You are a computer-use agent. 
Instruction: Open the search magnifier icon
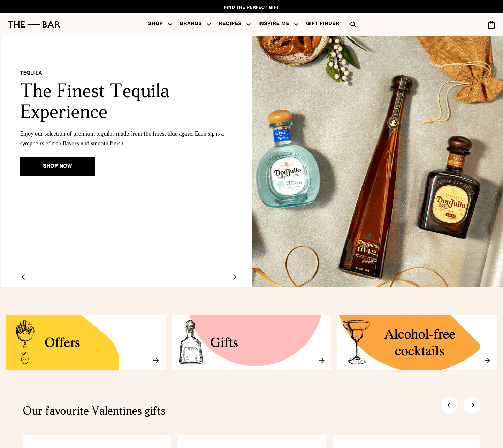coord(353,24)
